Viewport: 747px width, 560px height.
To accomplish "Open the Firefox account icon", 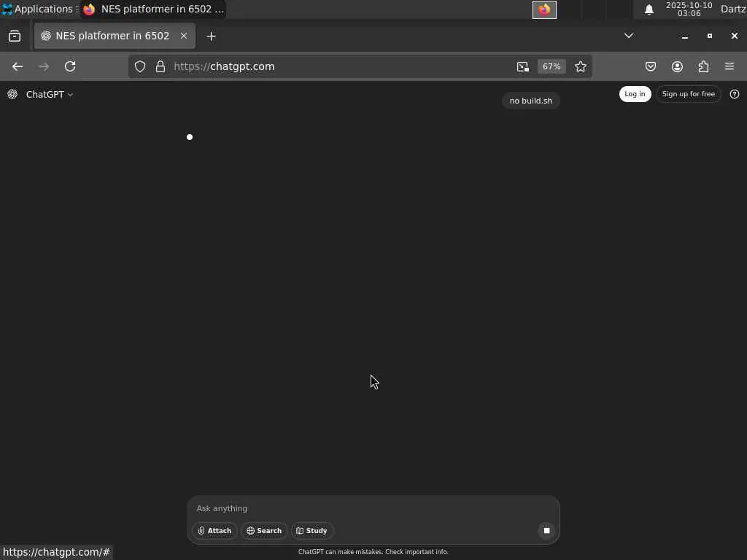I will coord(677,66).
